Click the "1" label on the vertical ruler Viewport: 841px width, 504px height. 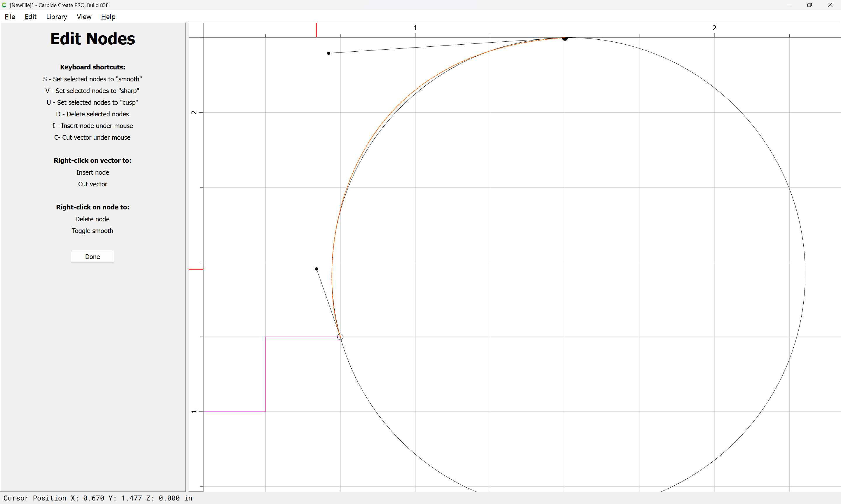click(x=194, y=412)
